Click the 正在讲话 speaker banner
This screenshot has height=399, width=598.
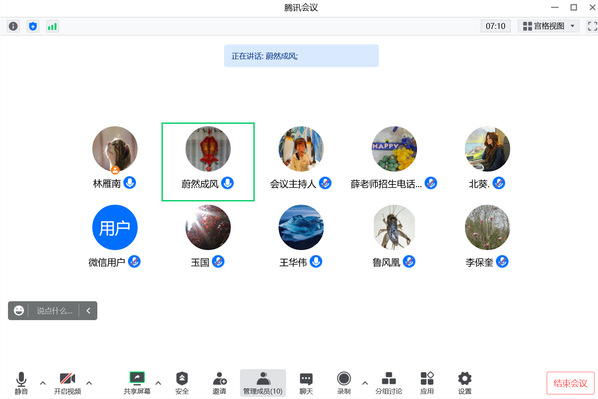pyautogui.click(x=301, y=56)
